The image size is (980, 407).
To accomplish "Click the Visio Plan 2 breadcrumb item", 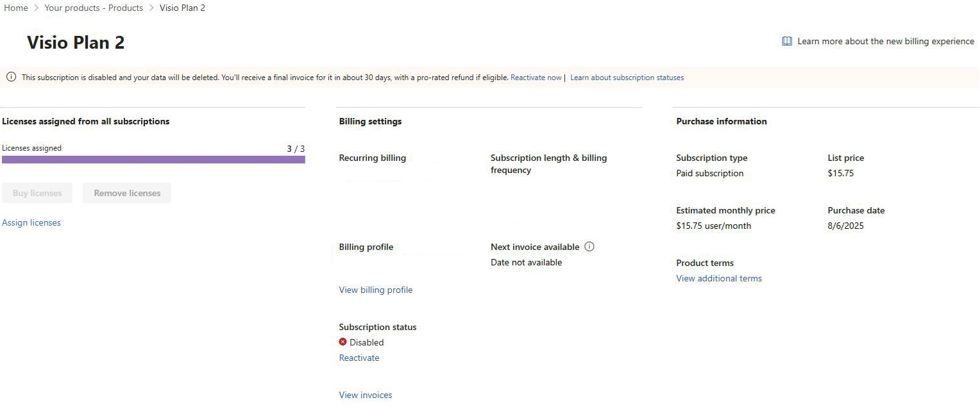I will pos(182,8).
